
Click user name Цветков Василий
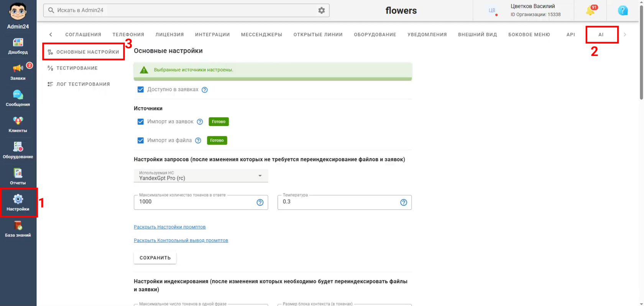(533, 6)
